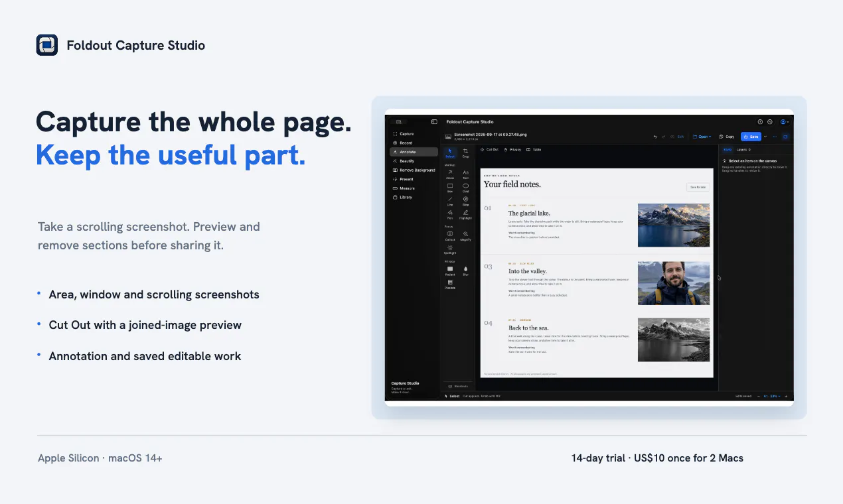The height and width of the screenshot is (504, 843).
Task: Select the Privacy mode tab
Action: (x=512, y=150)
